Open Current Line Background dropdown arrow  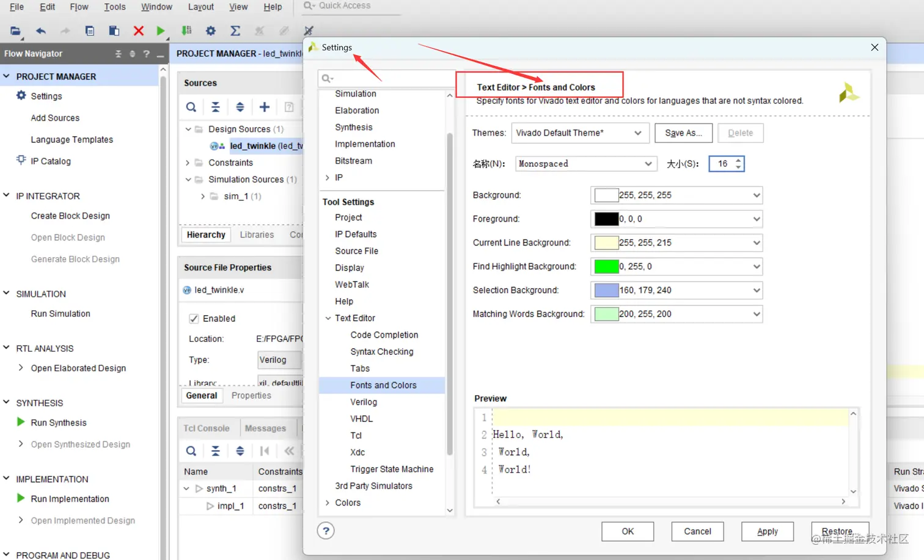tap(757, 243)
